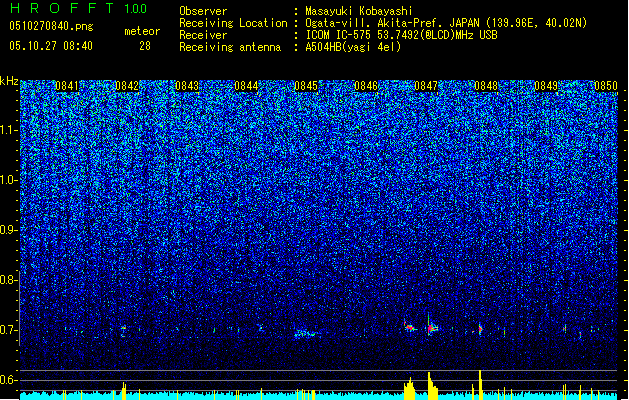Click the bright red echo below the 0847 marker
Screen dimensions: 629x400
coord(431,328)
